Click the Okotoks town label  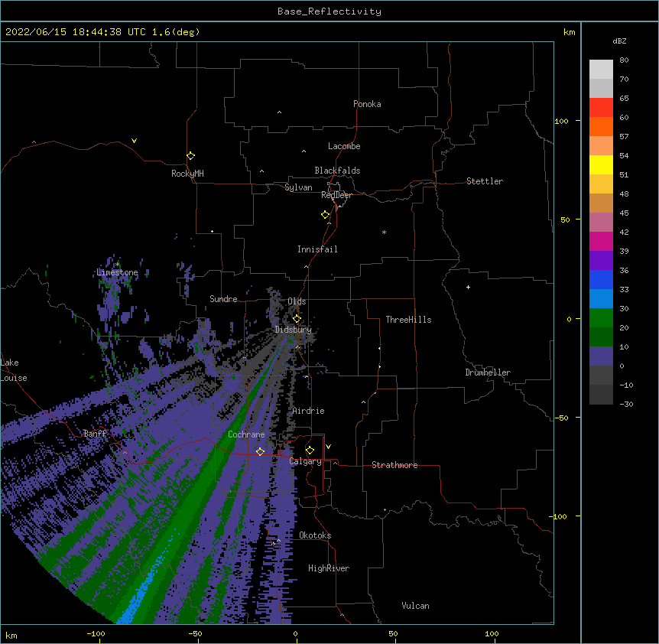pos(315,535)
